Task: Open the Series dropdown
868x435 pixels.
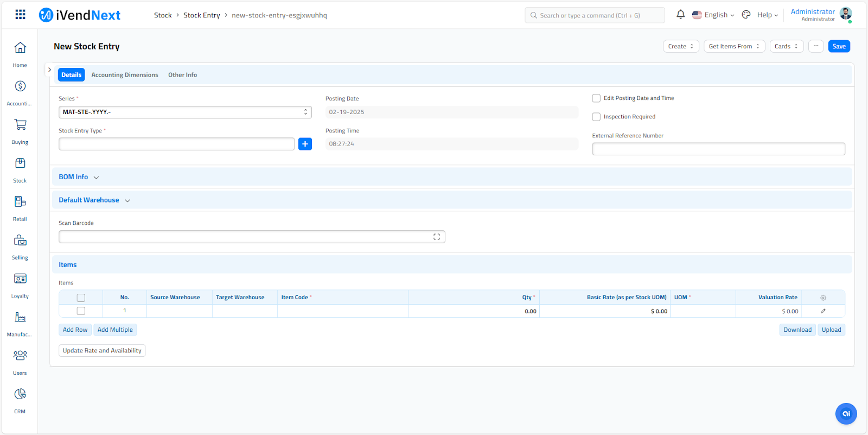Action: 184,112
